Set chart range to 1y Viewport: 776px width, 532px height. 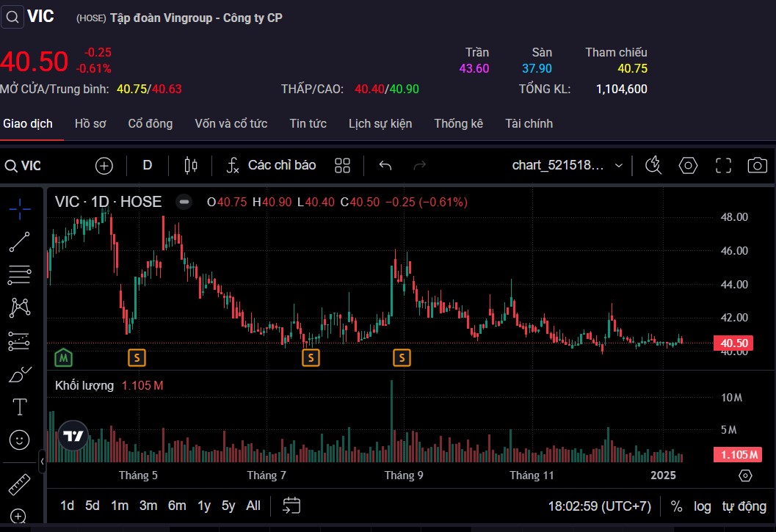(x=204, y=506)
